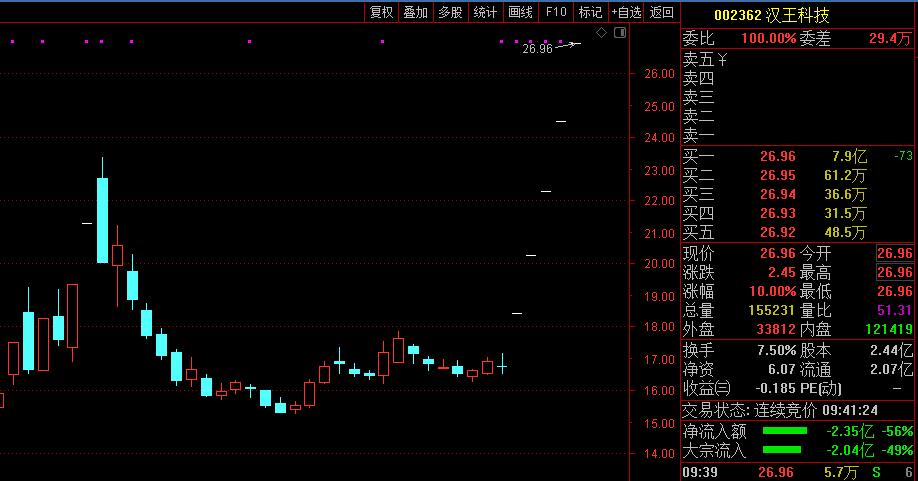The width and height of the screenshot is (918, 481).
Task: Click the 09:39 tick time entry
Action: (x=700, y=472)
